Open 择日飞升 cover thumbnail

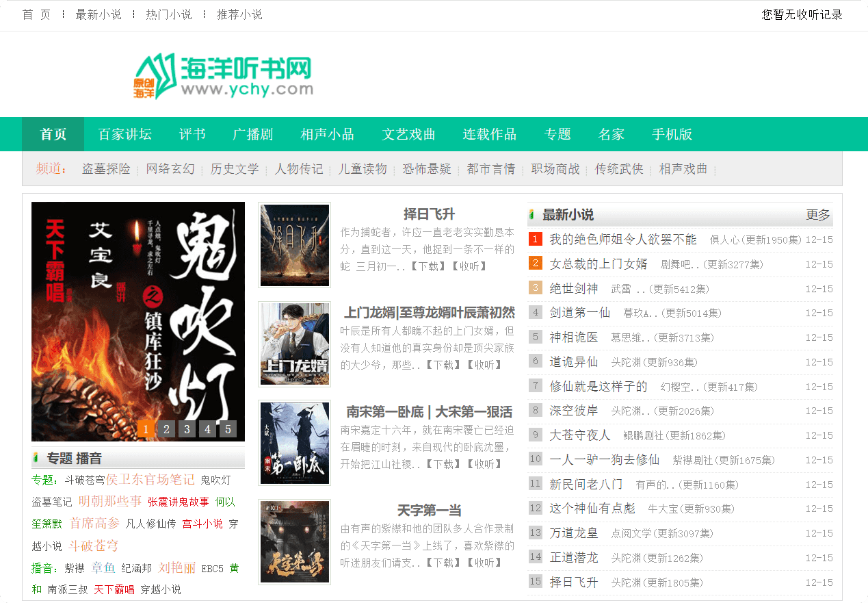295,245
